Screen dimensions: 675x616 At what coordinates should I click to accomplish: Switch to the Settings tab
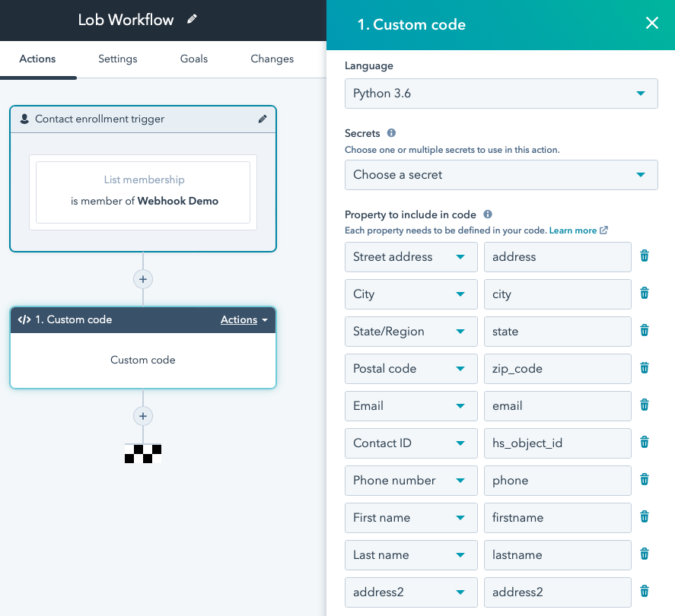tap(117, 59)
